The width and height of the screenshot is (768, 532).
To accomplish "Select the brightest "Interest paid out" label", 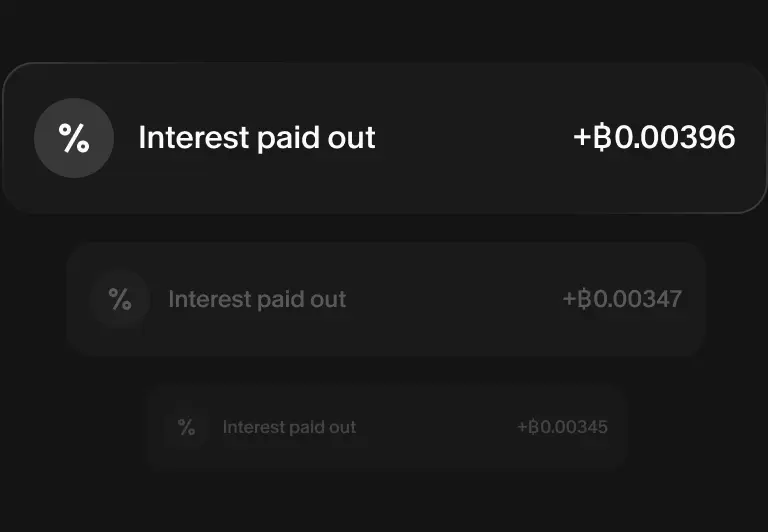I will point(256,138).
